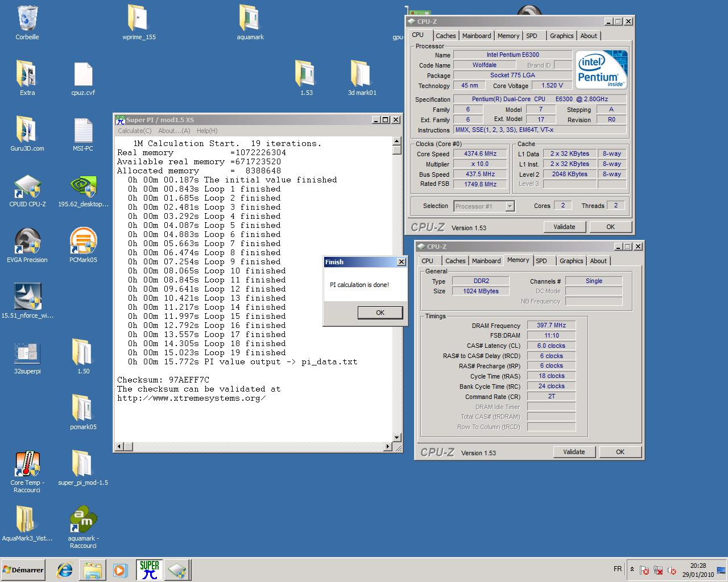Open the super_pi_mod-1.5 folder

[83, 464]
